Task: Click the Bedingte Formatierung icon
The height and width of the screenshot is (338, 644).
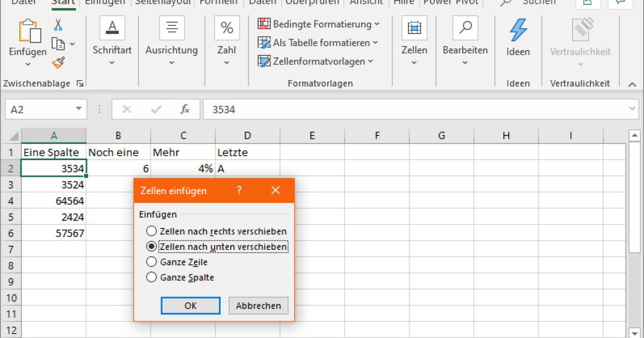Action: (264, 24)
